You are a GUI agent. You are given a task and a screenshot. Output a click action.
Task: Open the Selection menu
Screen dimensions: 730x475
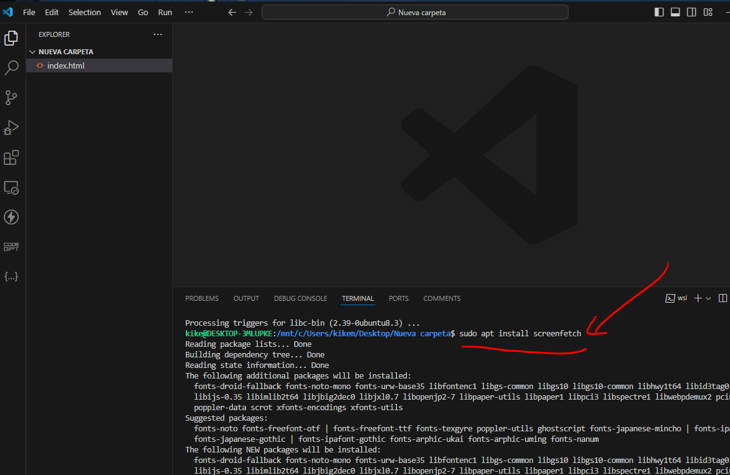click(x=84, y=12)
